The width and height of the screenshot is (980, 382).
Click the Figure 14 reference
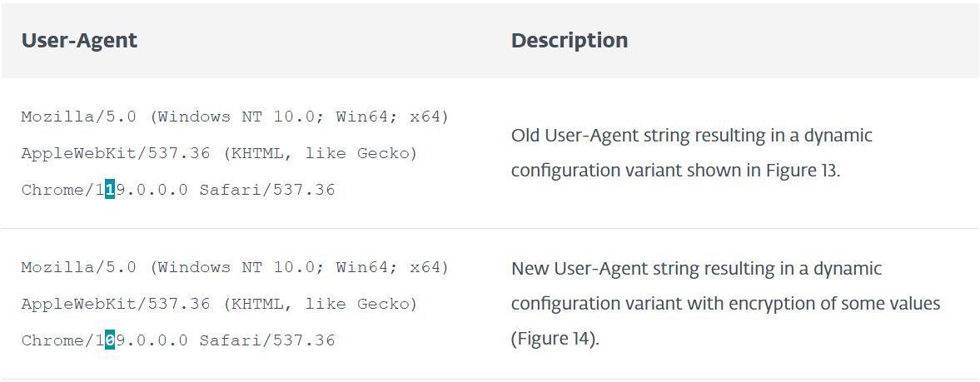click(x=553, y=340)
